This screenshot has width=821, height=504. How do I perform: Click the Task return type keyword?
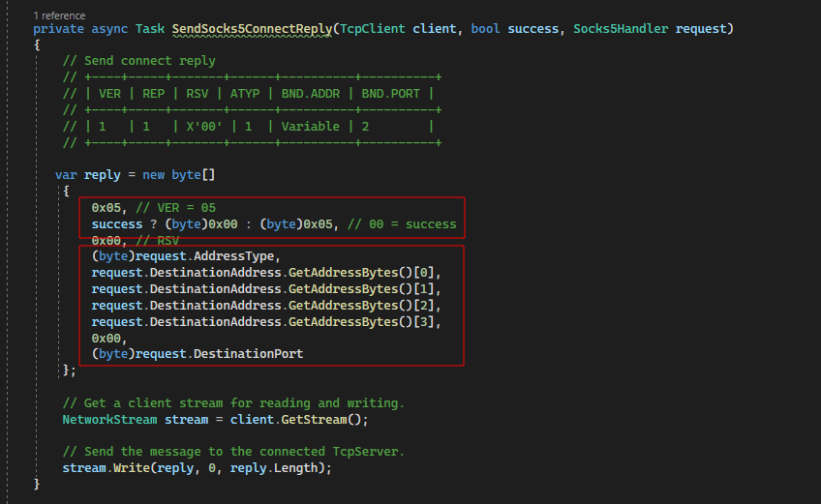pyautogui.click(x=149, y=29)
